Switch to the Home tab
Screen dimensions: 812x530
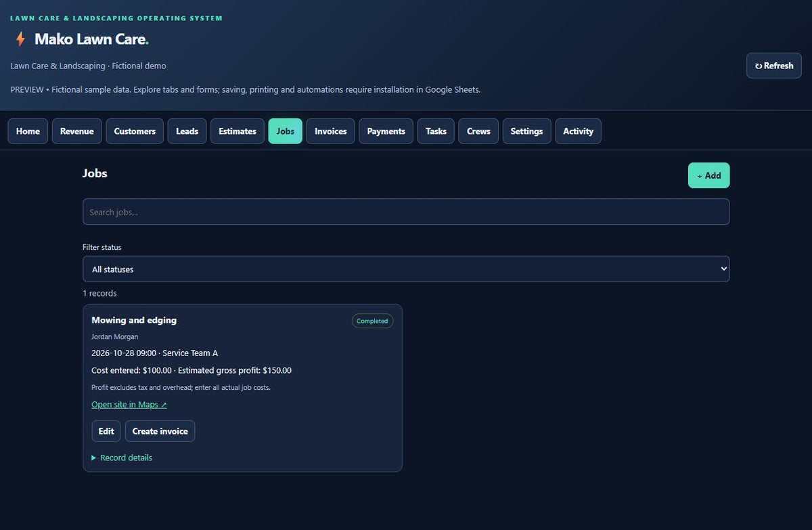[x=28, y=131]
